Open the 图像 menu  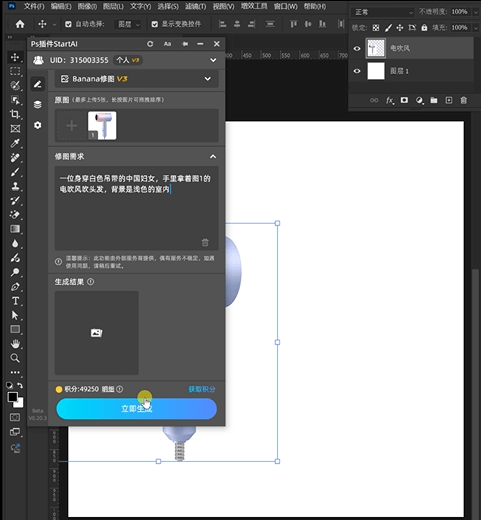[87, 6]
